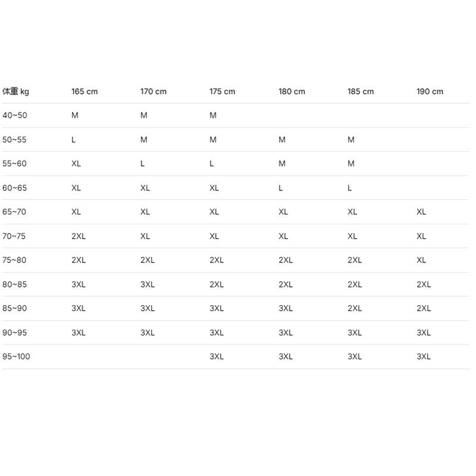Click the 190 cm height header
This screenshot has height=476, width=476.
[x=430, y=92]
